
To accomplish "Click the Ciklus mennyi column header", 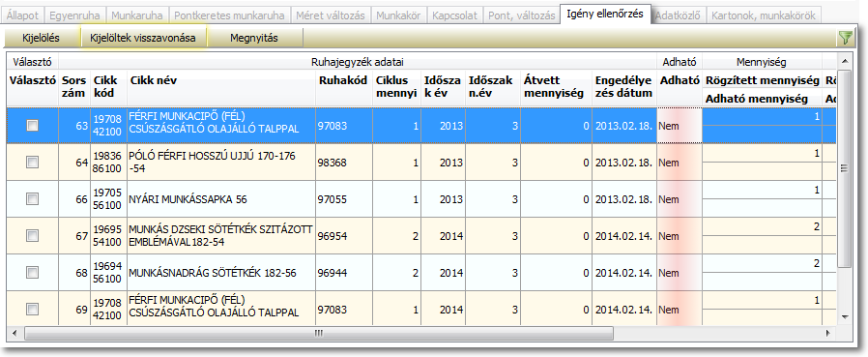I will [396, 87].
